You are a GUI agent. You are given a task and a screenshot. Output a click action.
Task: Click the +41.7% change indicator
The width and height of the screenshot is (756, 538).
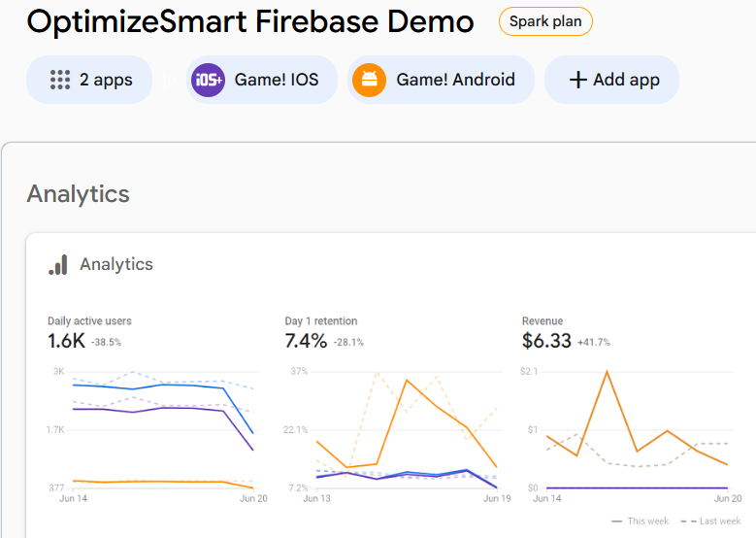(594, 343)
